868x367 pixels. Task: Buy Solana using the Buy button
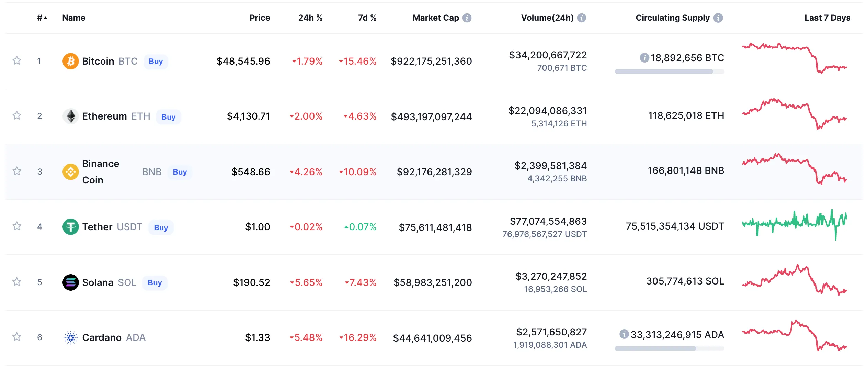155,283
